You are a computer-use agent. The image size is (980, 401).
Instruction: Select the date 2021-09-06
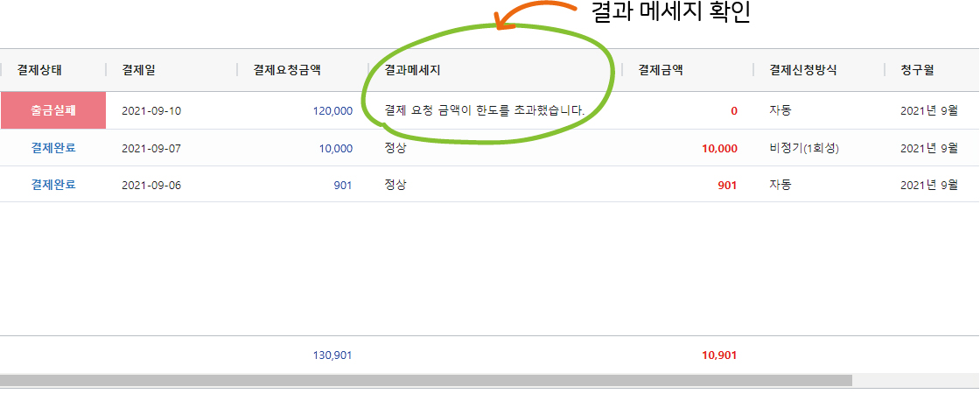[151, 186]
